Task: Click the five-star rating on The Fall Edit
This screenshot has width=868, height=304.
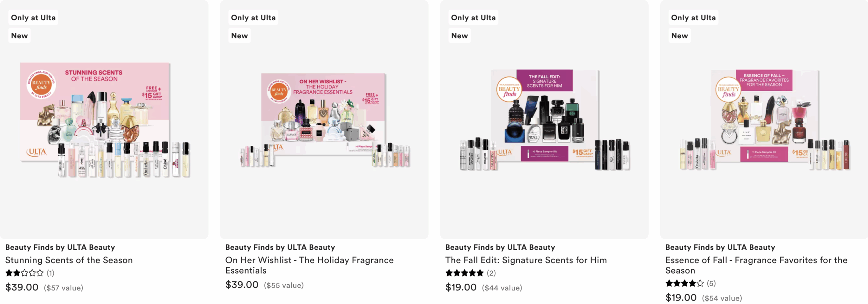Action: (464, 273)
